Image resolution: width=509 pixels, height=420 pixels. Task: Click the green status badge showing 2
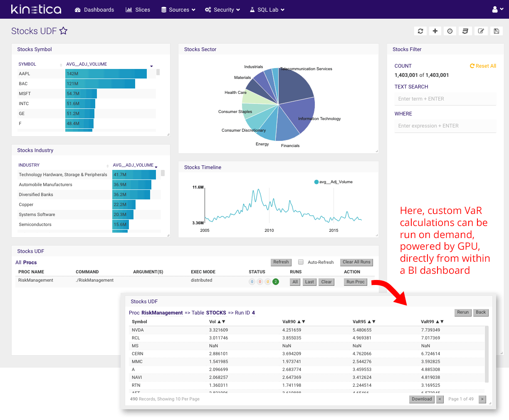[276, 282]
